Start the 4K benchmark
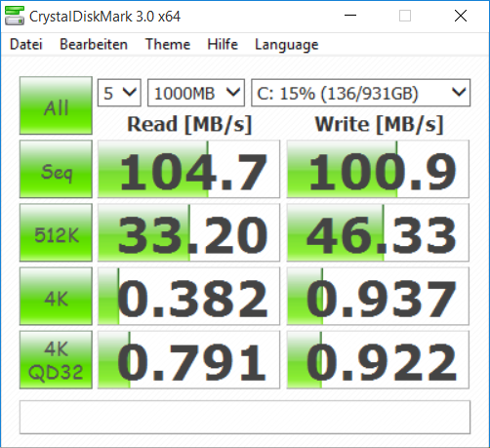The width and height of the screenshot is (490, 448). [56, 296]
